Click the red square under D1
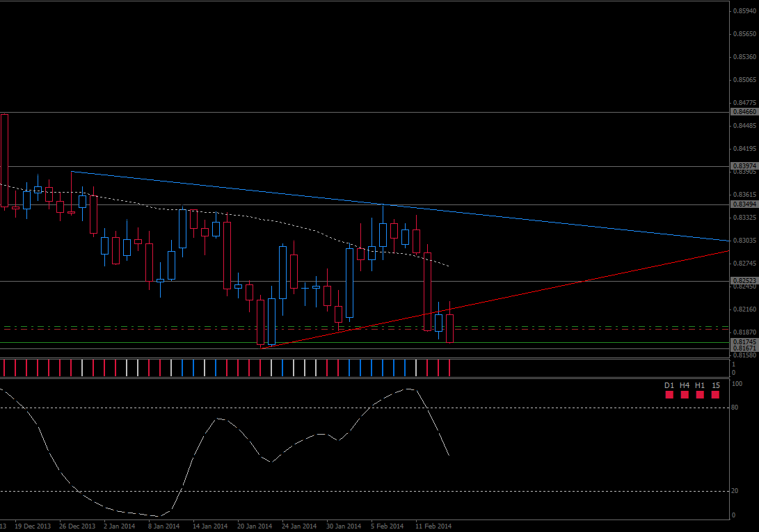The height and width of the screenshot is (532, 759). (669, 395)
